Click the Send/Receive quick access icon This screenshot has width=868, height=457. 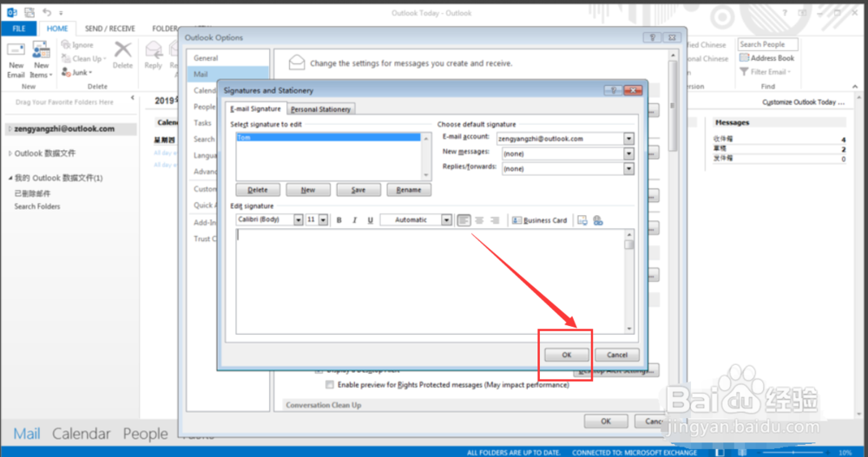click(x=30, y=12)
